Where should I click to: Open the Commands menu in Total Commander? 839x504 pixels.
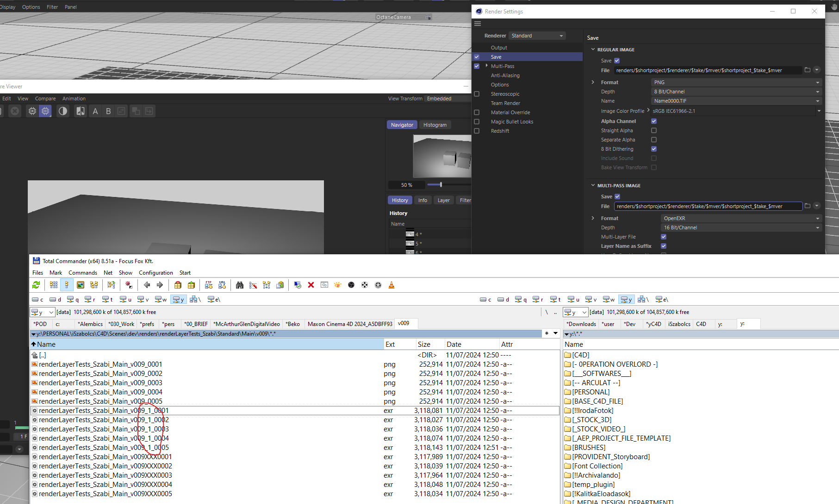(83, 273)
